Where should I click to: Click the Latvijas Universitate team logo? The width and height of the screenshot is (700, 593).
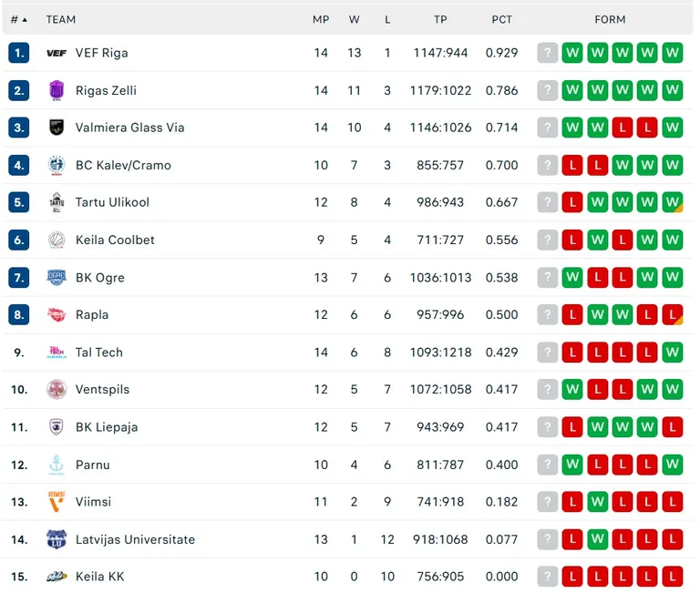tap(57, 539)
